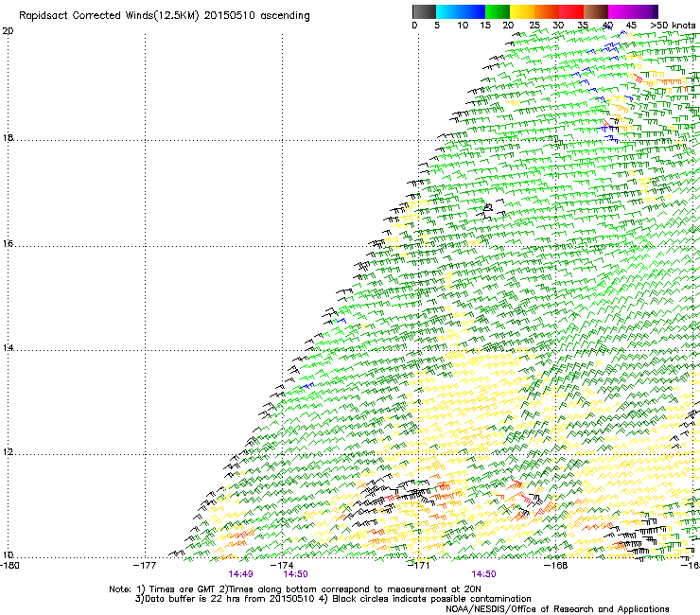Screen dimensions: 700x615
Task: Click the '15' legend label under color bar
Action: pyautogui.click(x=485, y=26)
